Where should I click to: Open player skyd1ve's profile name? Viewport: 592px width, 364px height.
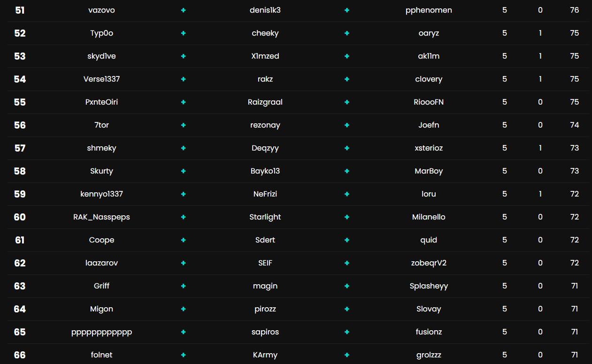(x=101, y=56)
